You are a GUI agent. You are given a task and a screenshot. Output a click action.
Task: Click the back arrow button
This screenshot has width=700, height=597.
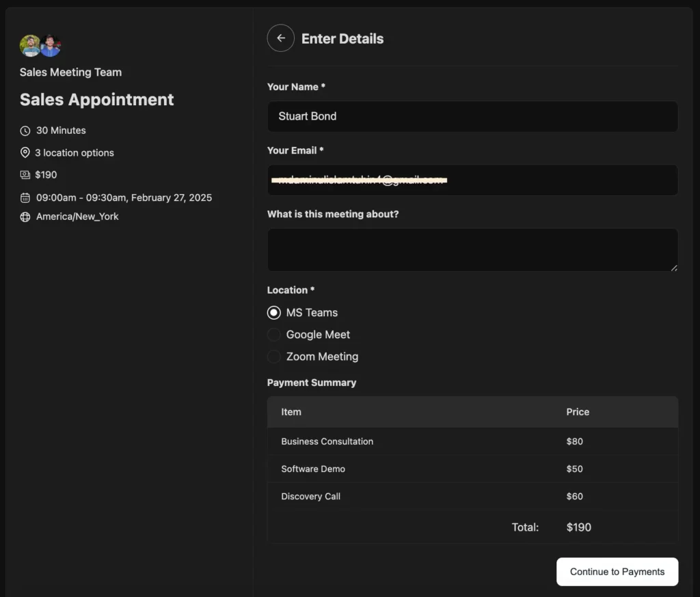coord(280,38)
